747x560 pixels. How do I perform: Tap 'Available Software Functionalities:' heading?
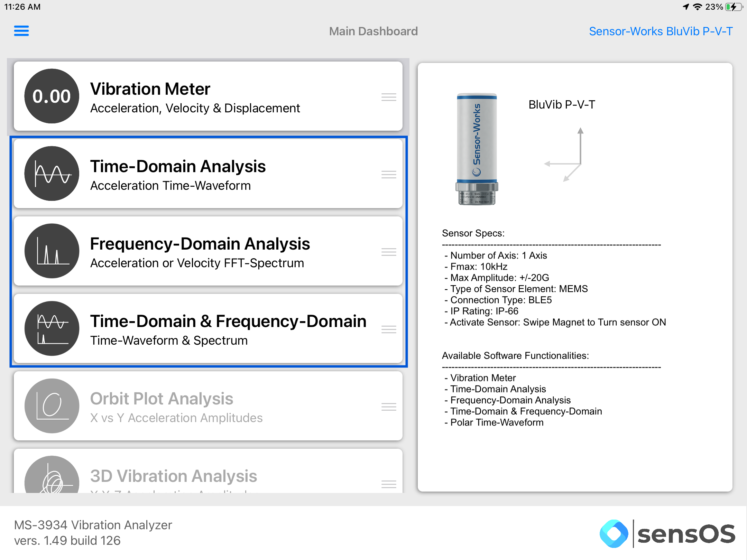[x=515, y=355]
